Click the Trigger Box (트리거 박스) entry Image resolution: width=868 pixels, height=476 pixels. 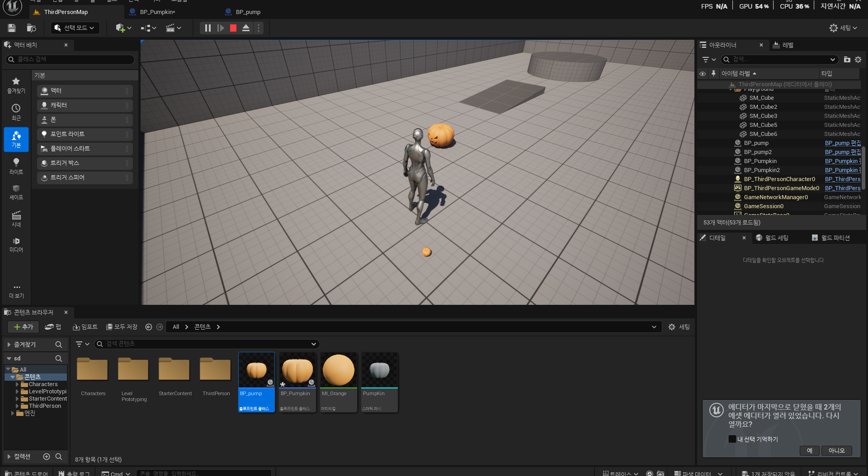[85, 163]
